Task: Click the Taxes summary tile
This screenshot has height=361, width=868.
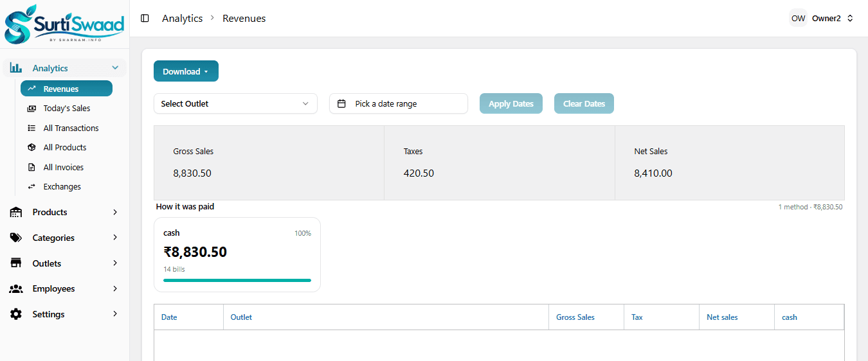Action: [500, 163]
